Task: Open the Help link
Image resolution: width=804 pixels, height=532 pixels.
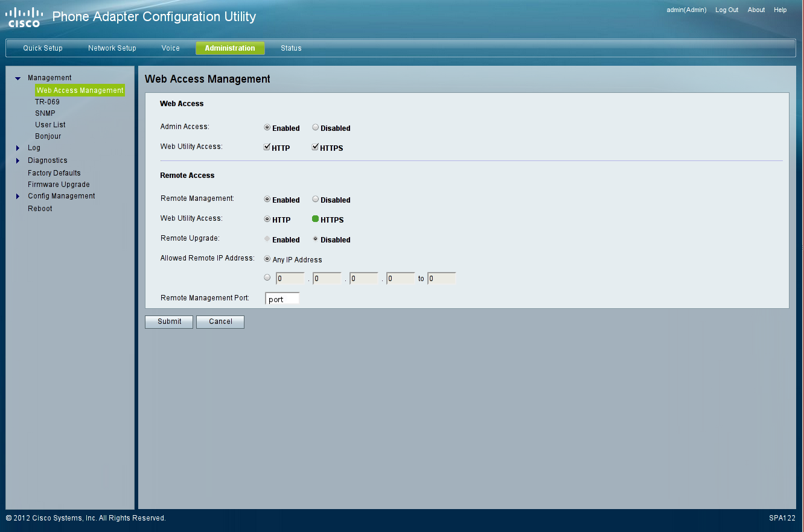Action: point(780,10)
